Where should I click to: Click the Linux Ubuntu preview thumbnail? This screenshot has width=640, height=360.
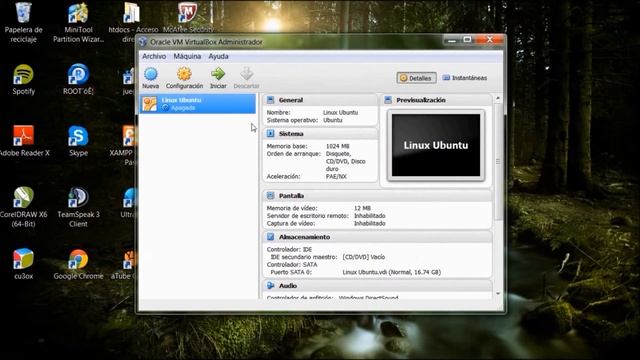436,145
